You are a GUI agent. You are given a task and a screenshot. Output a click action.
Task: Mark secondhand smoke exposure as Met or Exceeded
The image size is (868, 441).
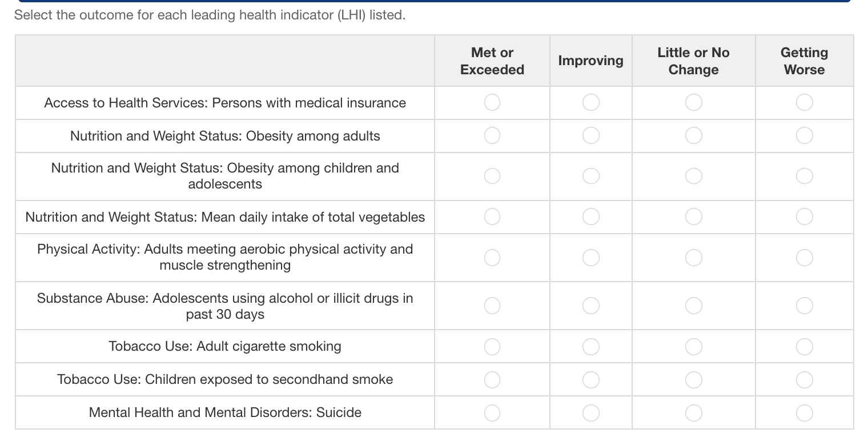(x=492, y=379)
